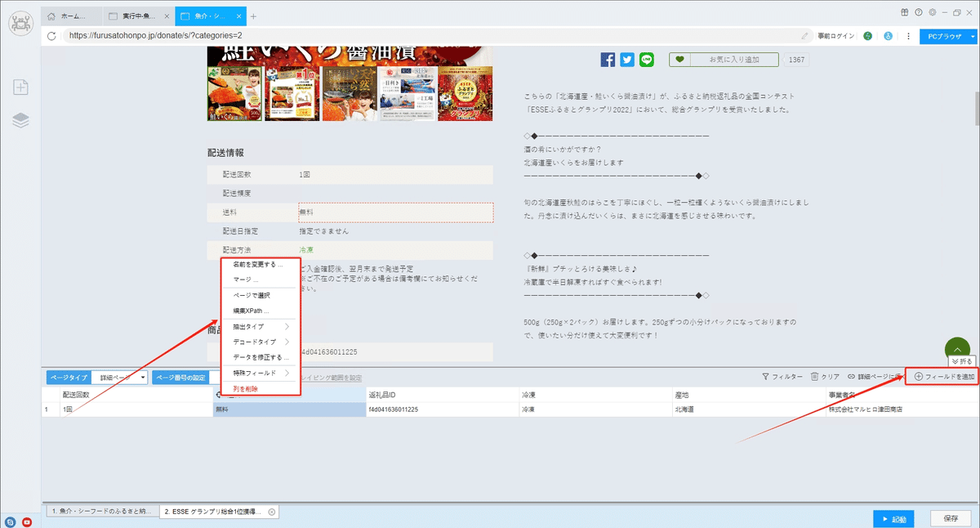Select the 魚介・シ active tab

[x=210, y=16]
